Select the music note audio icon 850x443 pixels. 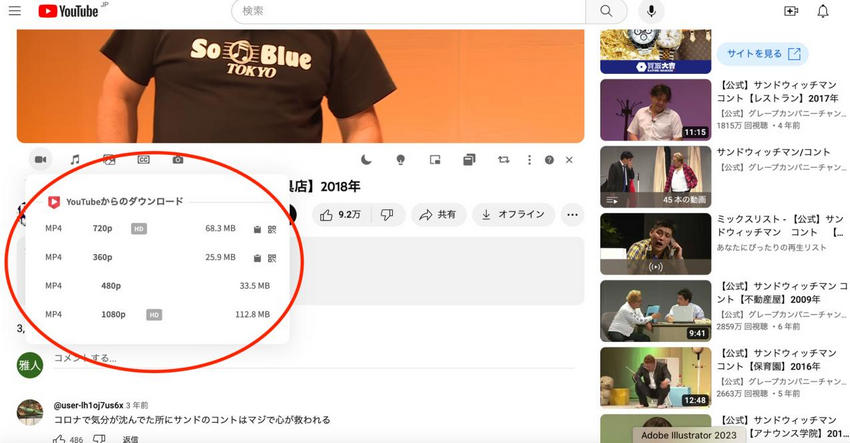(75, 159)
